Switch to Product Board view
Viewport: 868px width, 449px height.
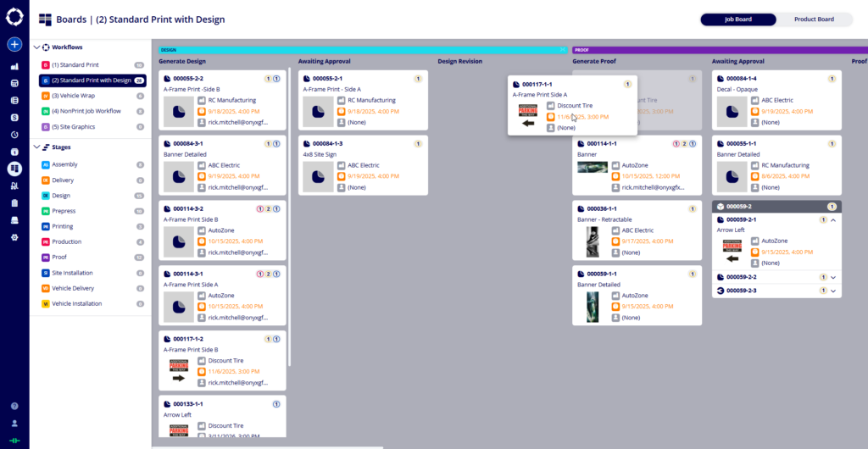pyautogui.click(x=814, y=19)
